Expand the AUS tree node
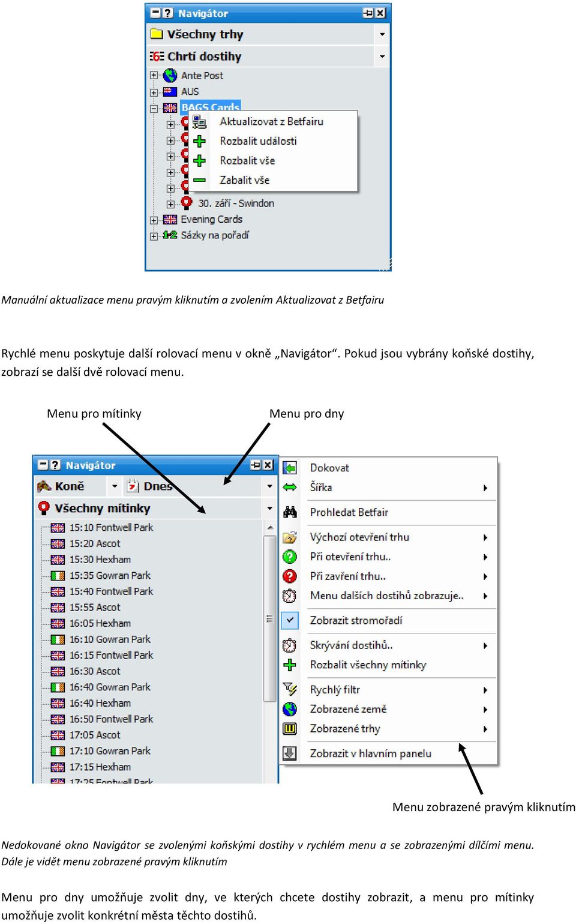576x924 pixels. pos(154,92)
